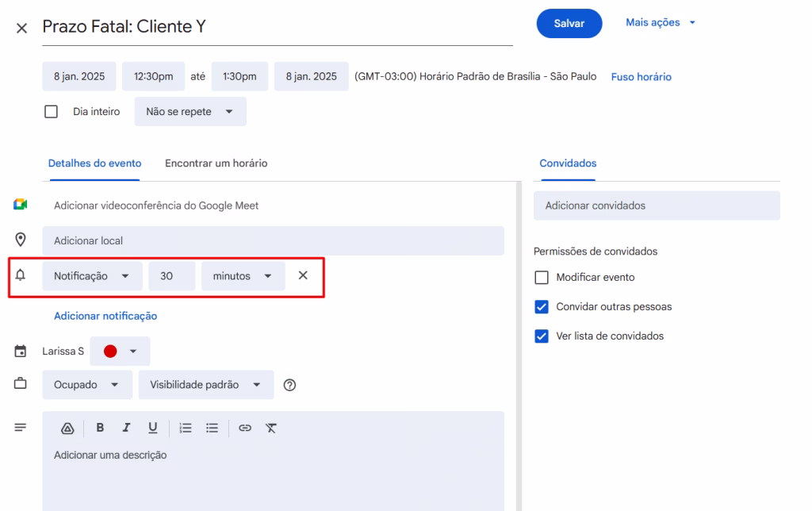
Task: Pick the end time 1:30pm
Action: click(x=239, y=76)
